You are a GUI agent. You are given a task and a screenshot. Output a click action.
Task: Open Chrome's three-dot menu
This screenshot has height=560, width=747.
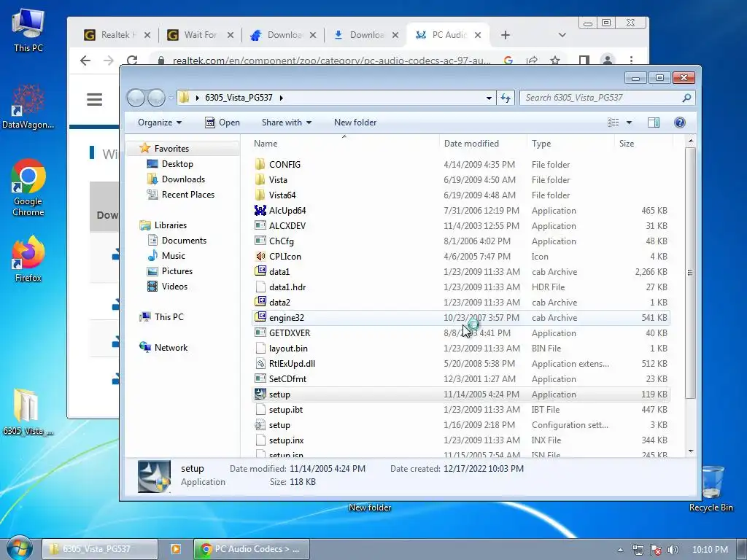631,61
